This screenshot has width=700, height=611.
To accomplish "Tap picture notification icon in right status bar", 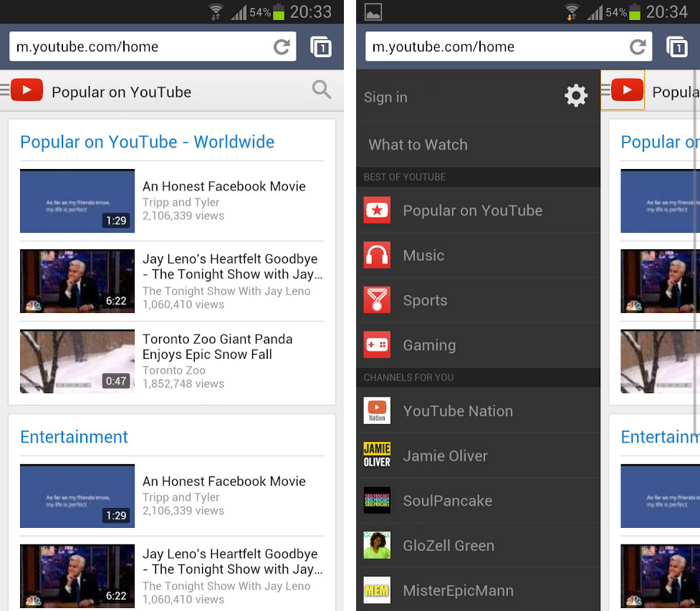I will point(373,12).
